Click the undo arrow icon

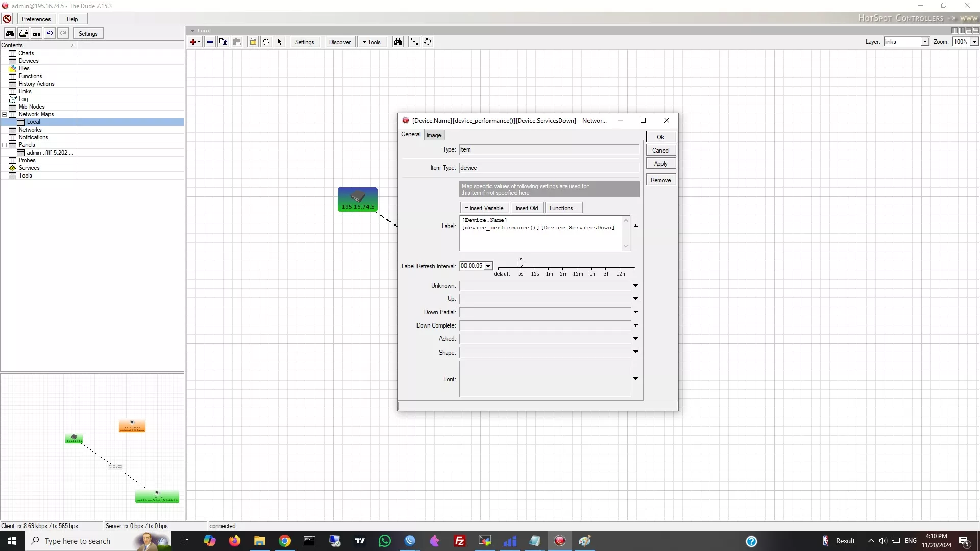point(50,33)
